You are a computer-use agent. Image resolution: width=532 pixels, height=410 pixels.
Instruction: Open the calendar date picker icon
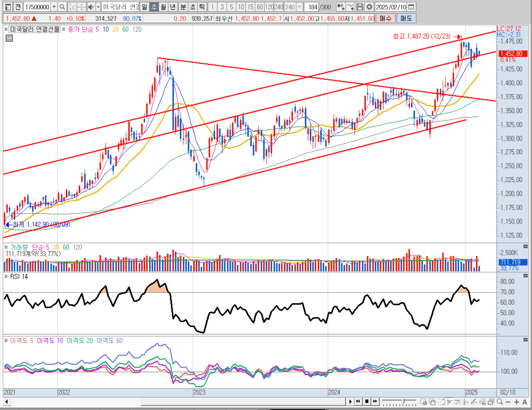(x=411, y=7)
